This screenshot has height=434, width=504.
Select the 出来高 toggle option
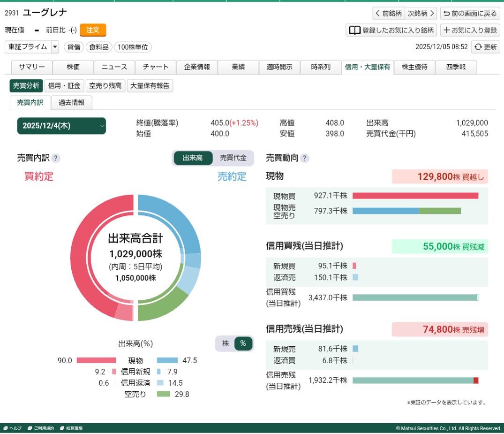pyautogui.click(x=193, y=158)
